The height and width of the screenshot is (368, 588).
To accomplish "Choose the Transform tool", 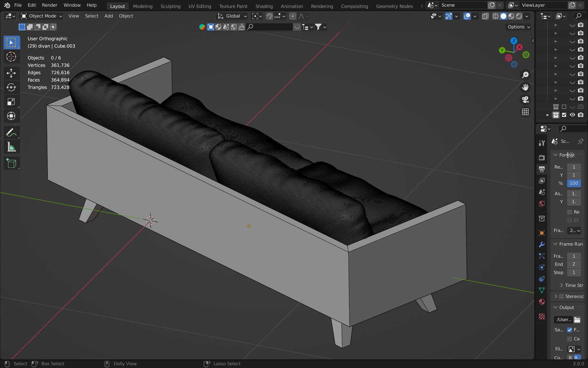I will (11, 116).
